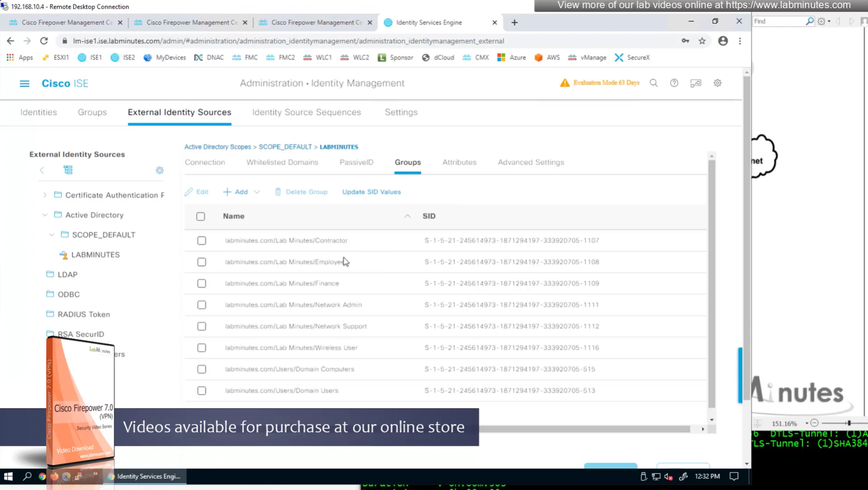
Task: Click the SCOPE_DEFAULT breadcrumb link
Action: click(285, 147)
